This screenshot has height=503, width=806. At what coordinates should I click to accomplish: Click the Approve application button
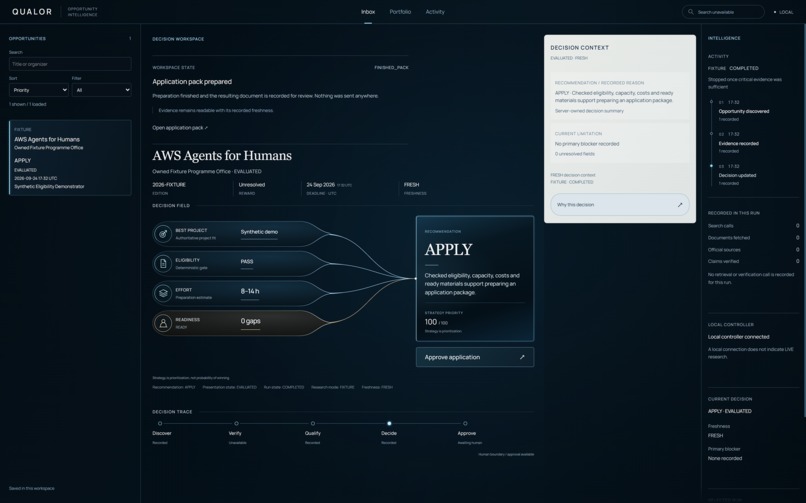pyautogui.click(x=474, y=357)
